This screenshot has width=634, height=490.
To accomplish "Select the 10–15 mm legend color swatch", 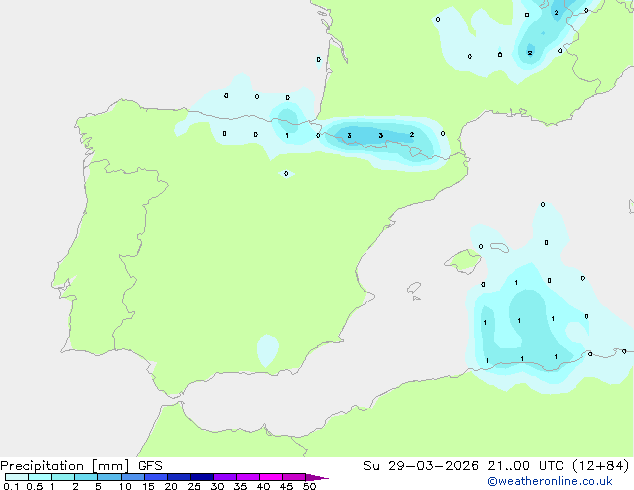I will point(132,477).
